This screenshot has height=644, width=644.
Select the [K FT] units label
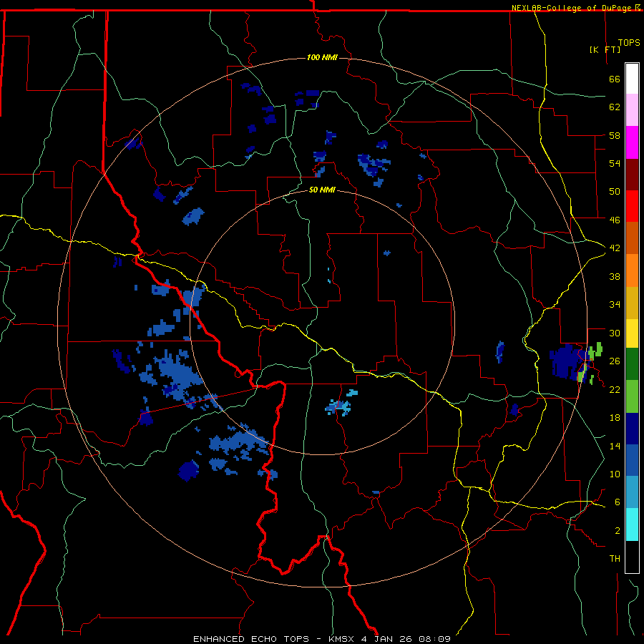coord(605,49)
